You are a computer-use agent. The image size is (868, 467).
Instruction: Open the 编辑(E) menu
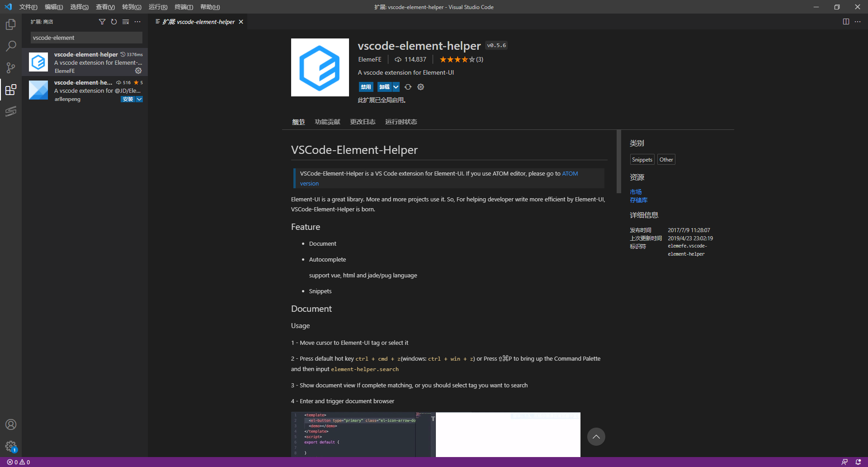click(54, 7)
